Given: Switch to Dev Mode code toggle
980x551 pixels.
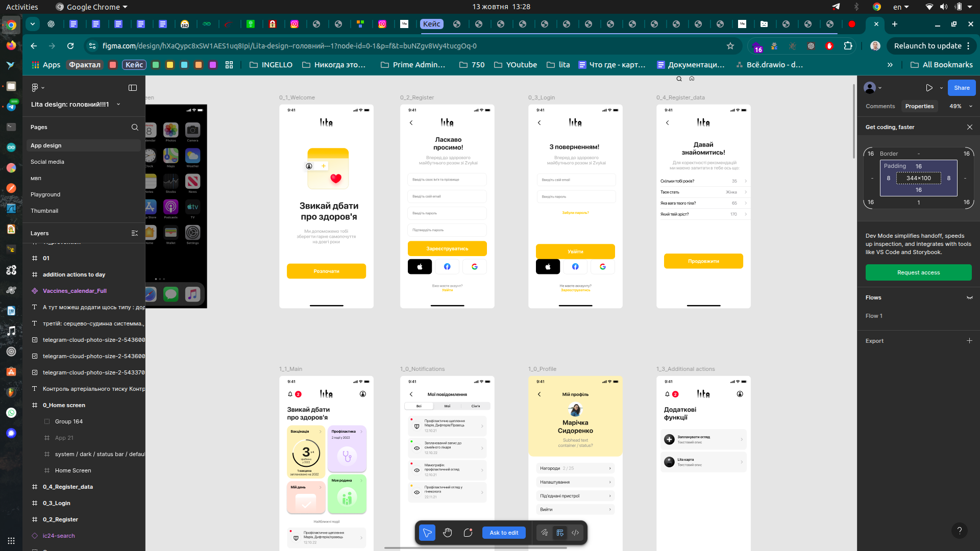Looking at the screenshot, I should point(575,533).
